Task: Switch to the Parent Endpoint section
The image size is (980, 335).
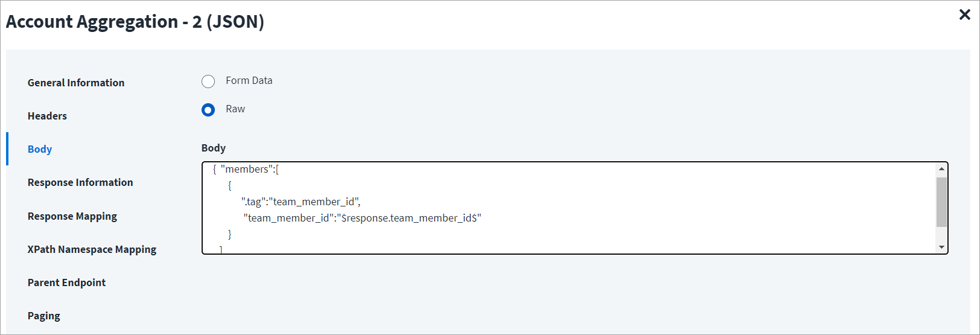Action: (x=66, y=282)
